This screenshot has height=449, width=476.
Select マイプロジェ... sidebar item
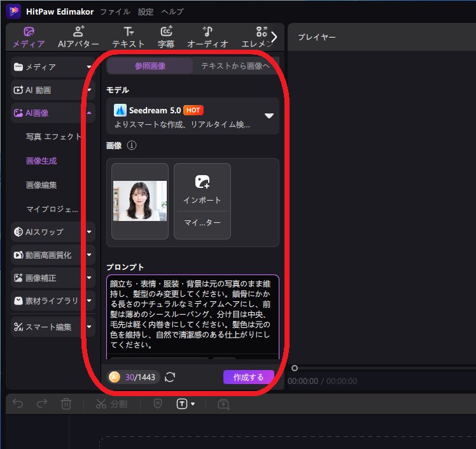coord(52,210)
